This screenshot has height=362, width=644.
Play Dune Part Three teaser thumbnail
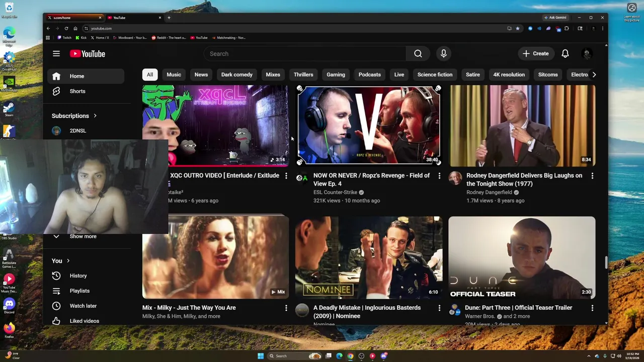click(522, 257)
